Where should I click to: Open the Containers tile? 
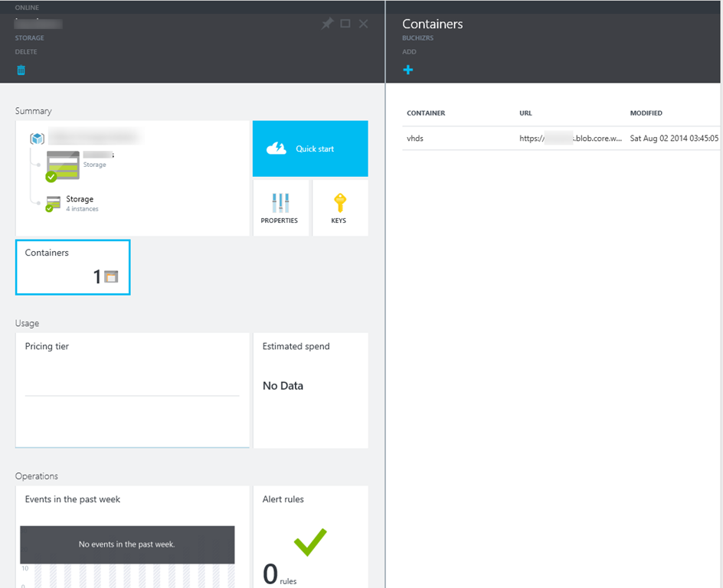[73, 267]
